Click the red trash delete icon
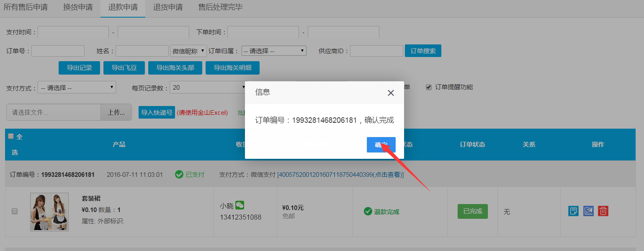Image resolution: width=644 pixels, height=251 pixels. point(603,211)
